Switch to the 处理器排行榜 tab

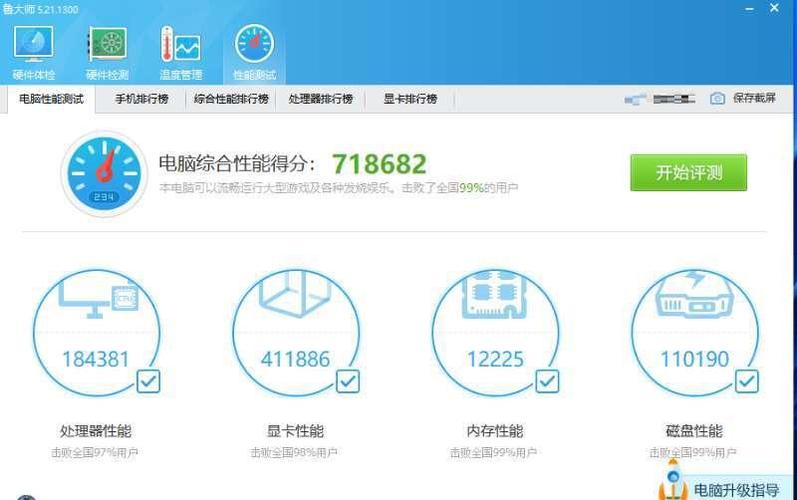(321, 99)
